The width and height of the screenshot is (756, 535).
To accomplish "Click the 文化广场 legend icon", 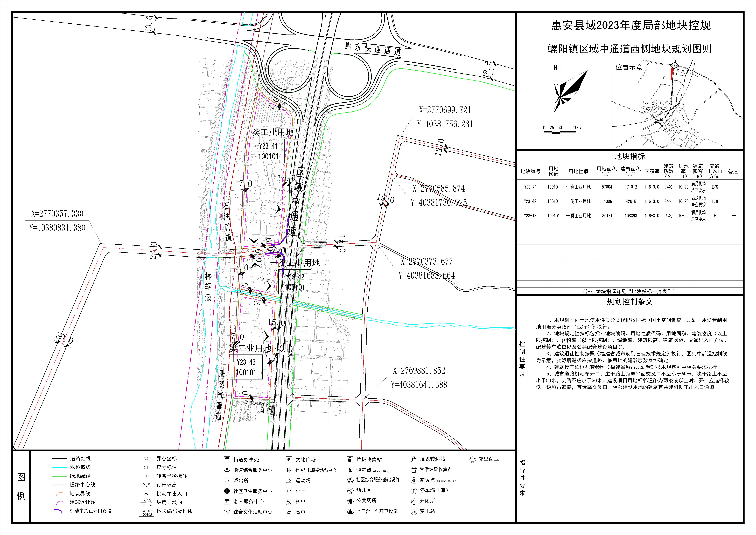I will [x=289, y=459].
